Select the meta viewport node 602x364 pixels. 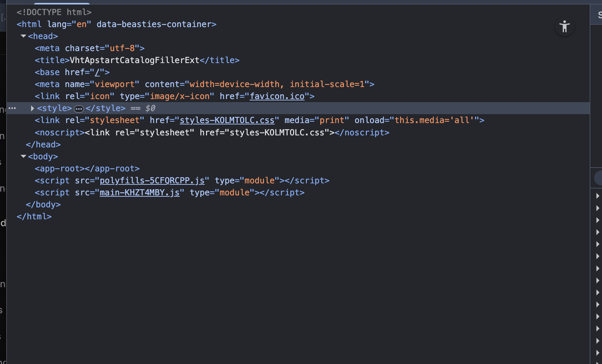(204, 84)
